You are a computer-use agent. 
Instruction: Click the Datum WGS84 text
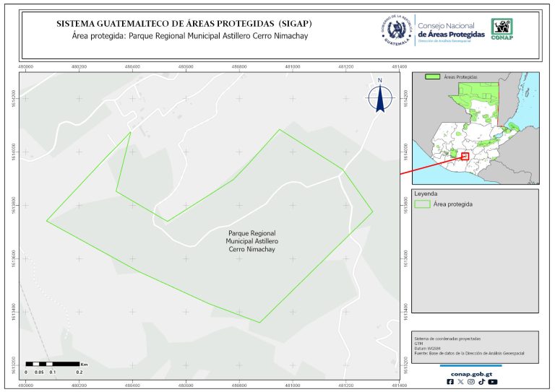[x=429, y=348]
